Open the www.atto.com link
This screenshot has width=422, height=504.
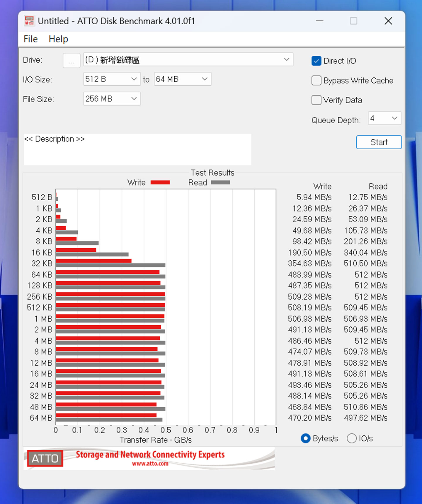pyautogui.click(x=150, y=464)
